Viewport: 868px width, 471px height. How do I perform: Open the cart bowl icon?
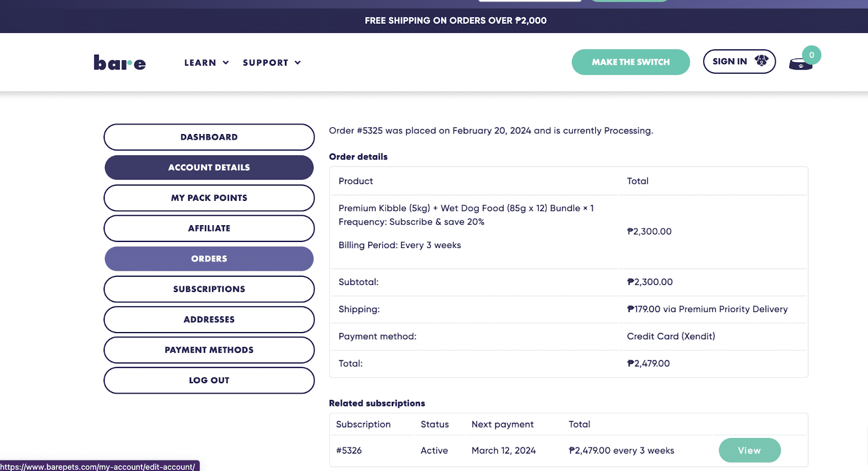800,65
